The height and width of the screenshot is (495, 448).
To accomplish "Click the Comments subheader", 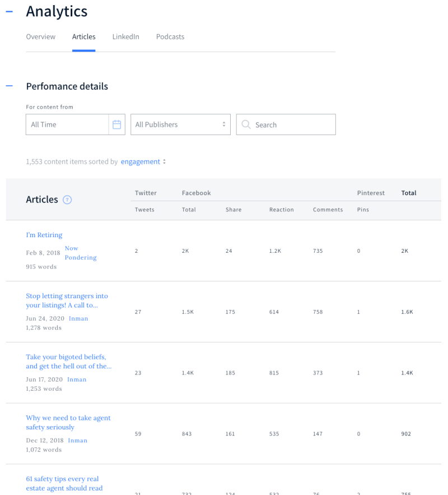I will [x=328, y=210].
